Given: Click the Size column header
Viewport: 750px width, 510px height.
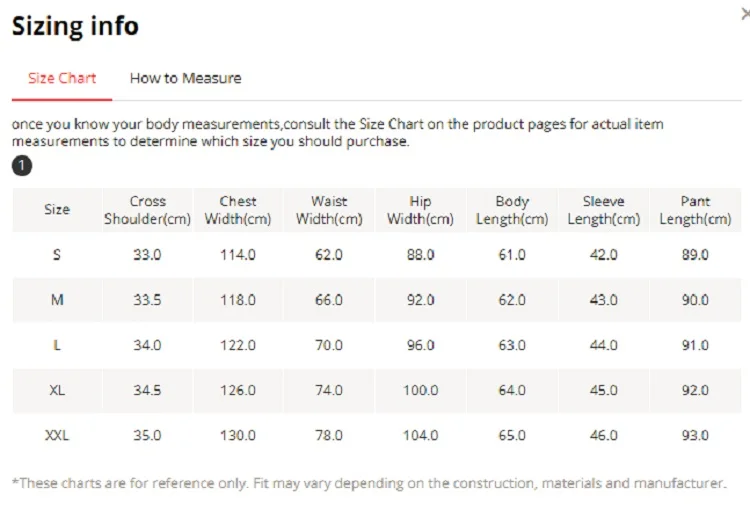Looking at the screenshot, I should (57, 210).
